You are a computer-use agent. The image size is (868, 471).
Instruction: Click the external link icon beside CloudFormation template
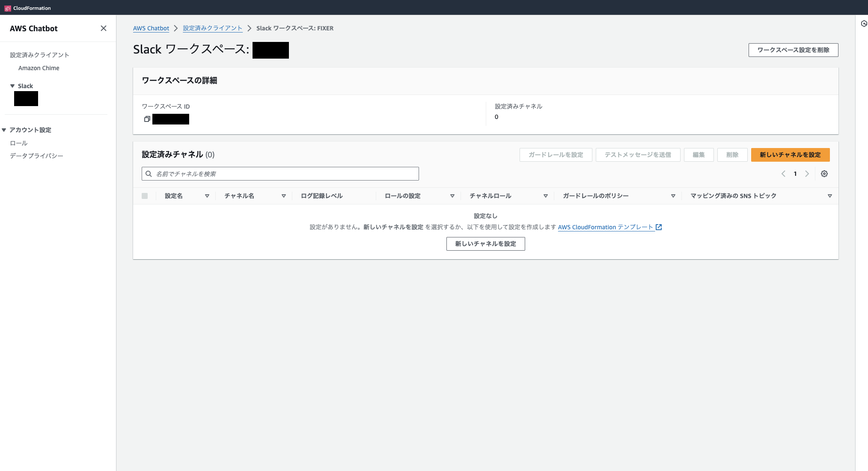[659, 227]
